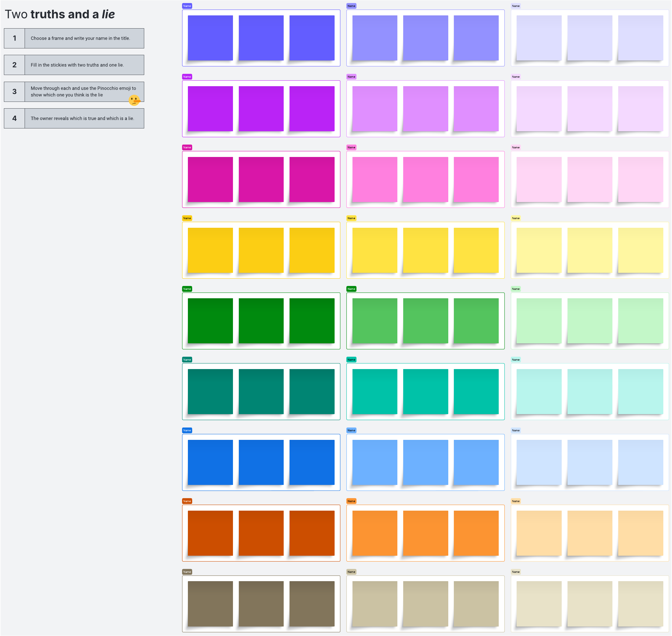Click the third pale beige sticky note
Image resolution: width=672 pixels, height=636 pixels.
tap(640, 604)
